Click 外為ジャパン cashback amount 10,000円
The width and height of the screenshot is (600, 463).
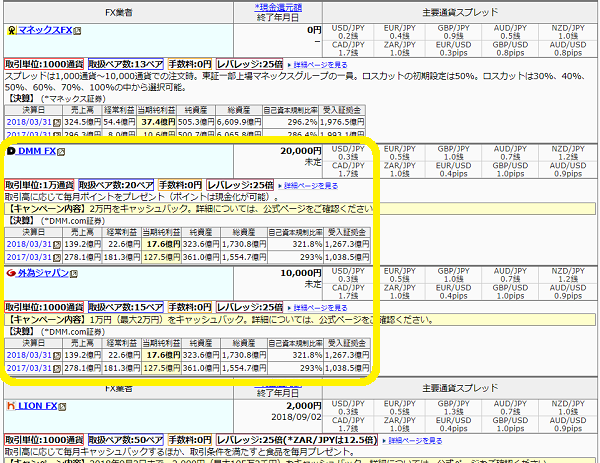[301, 273]
